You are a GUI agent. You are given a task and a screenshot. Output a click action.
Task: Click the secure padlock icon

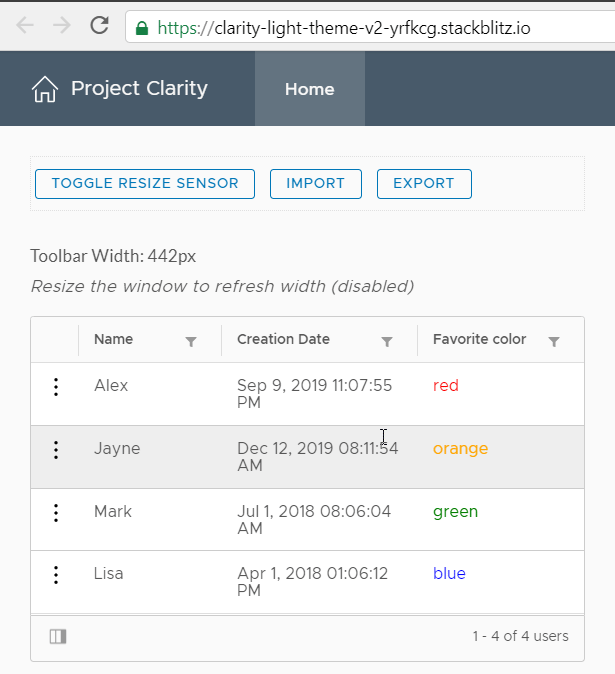point(143,27)
